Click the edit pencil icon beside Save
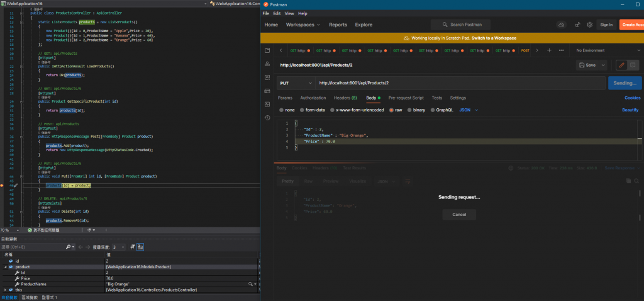This screenshot has width=644, height=301. pyautogui.click(x=621, y=65)
